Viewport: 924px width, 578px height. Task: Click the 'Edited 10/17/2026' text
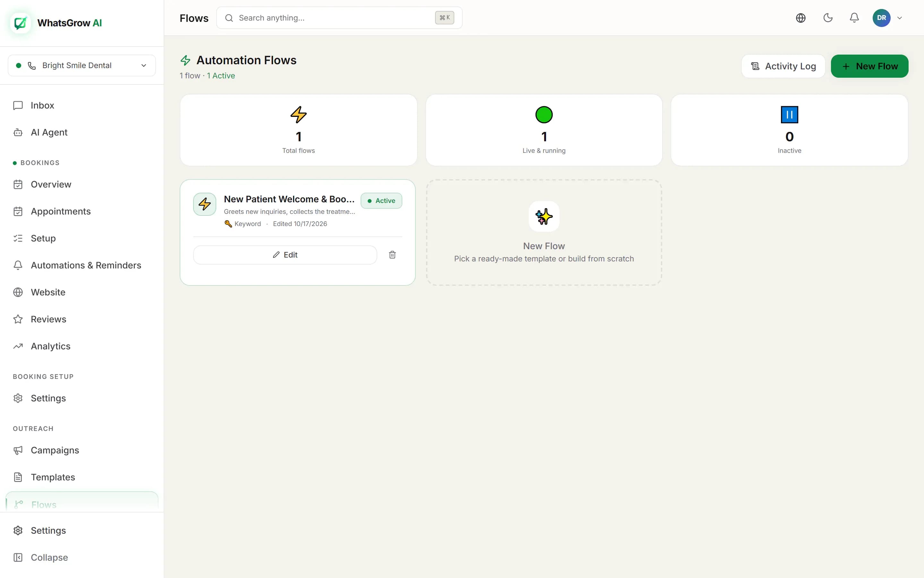[x=300, y=223]
